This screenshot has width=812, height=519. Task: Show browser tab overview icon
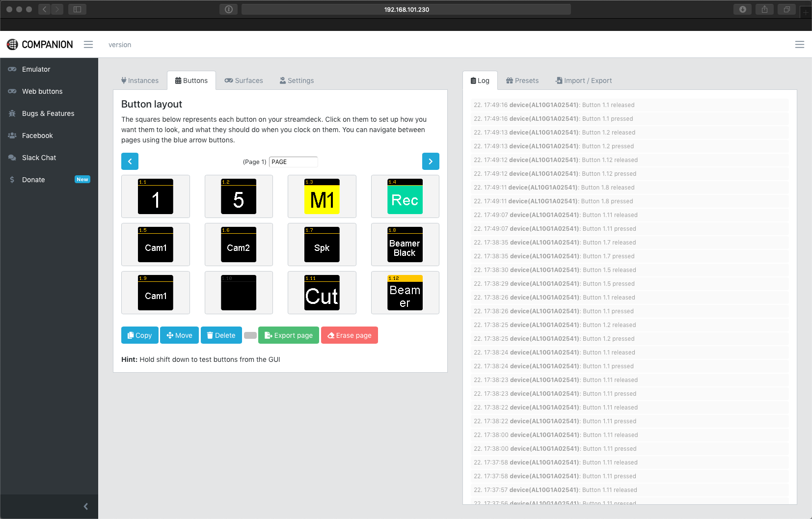[786, 9]
